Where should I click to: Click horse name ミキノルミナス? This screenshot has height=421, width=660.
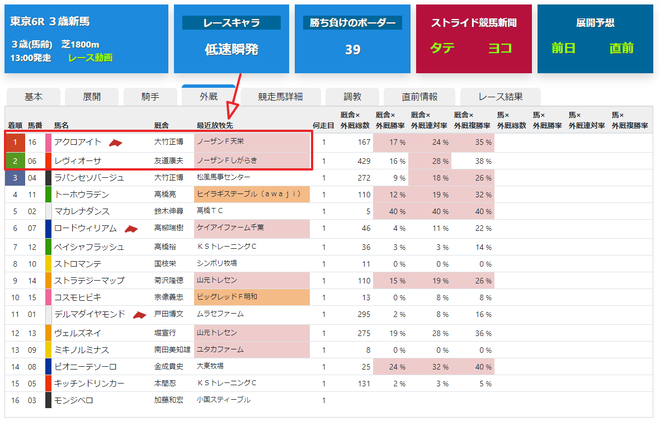click(82, 350)
